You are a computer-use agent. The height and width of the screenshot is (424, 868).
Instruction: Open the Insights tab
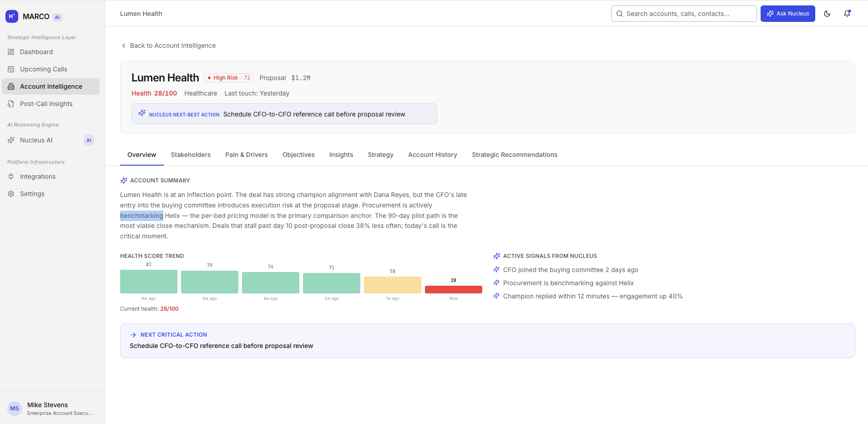(341, 155)
